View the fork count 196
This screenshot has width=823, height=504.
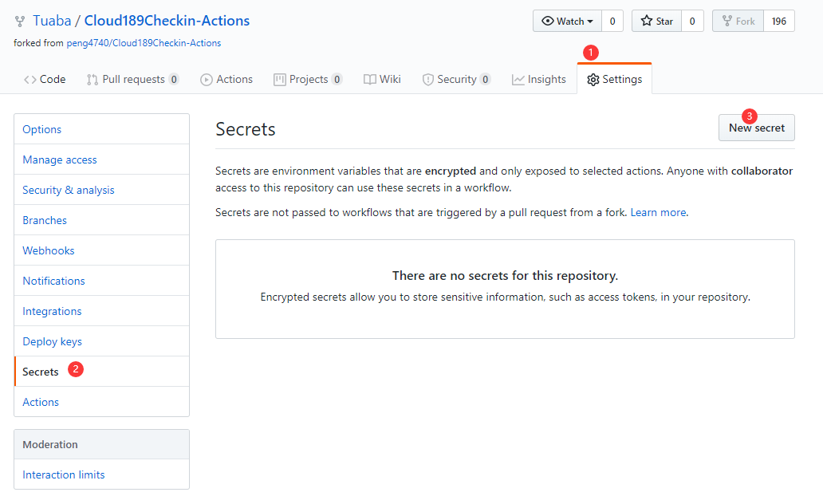[x=778, y=22]
